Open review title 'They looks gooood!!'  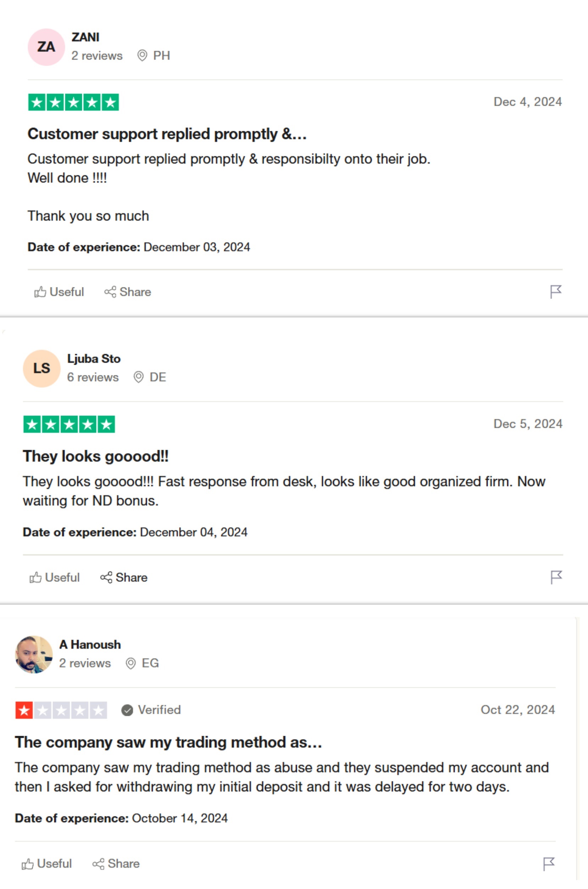pos(96,456)
